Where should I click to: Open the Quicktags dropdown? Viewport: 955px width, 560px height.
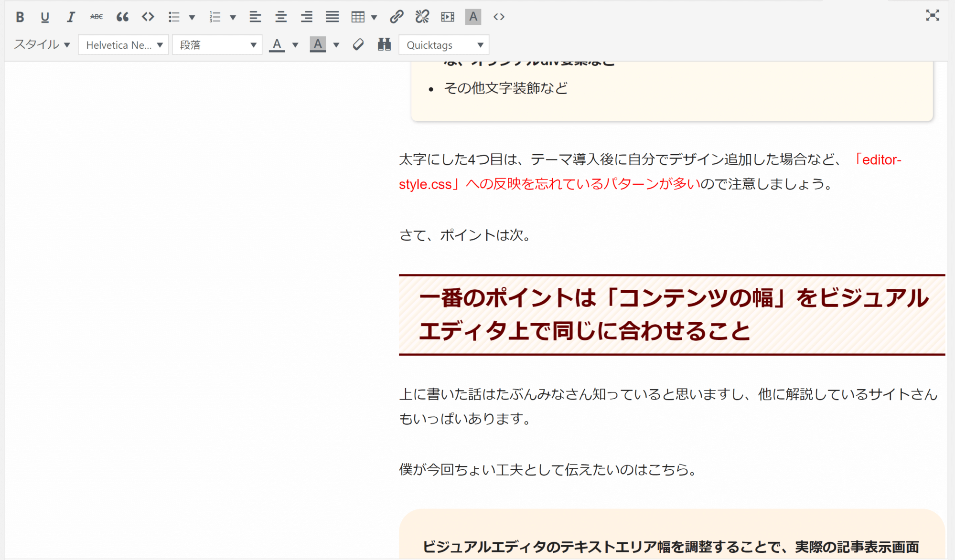coord(444,45)
